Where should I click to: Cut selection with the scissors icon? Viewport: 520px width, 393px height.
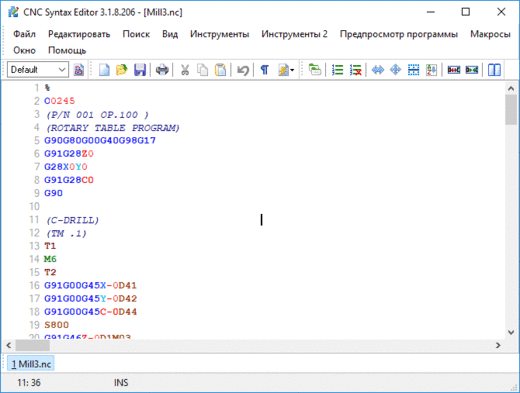click(185, 70)
